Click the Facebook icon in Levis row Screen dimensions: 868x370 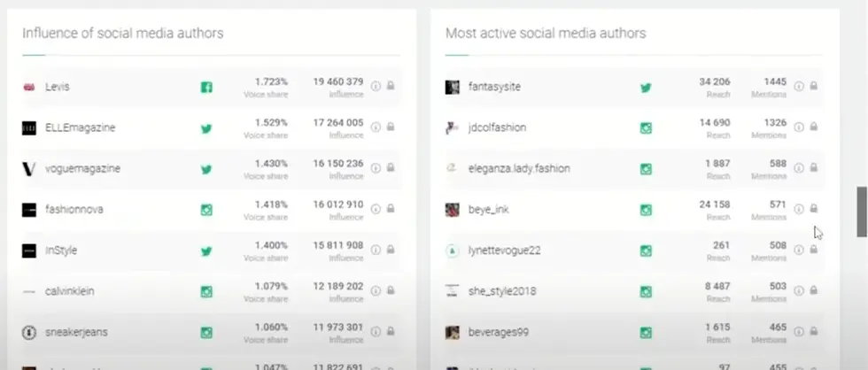206,87
